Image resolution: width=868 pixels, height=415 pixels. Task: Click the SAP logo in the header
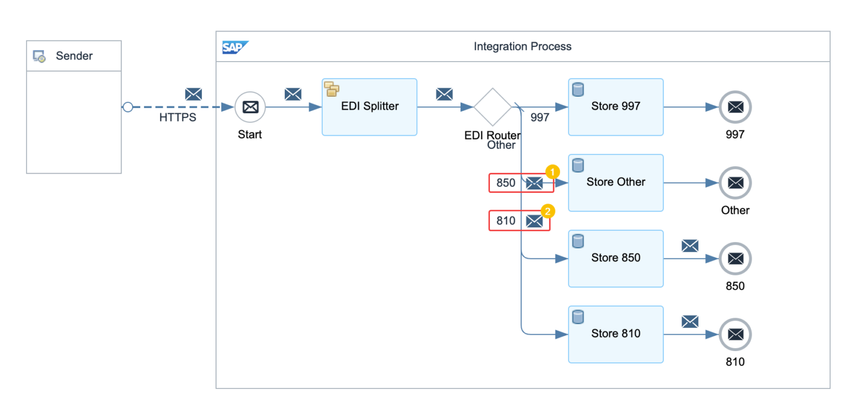point(235,47)
